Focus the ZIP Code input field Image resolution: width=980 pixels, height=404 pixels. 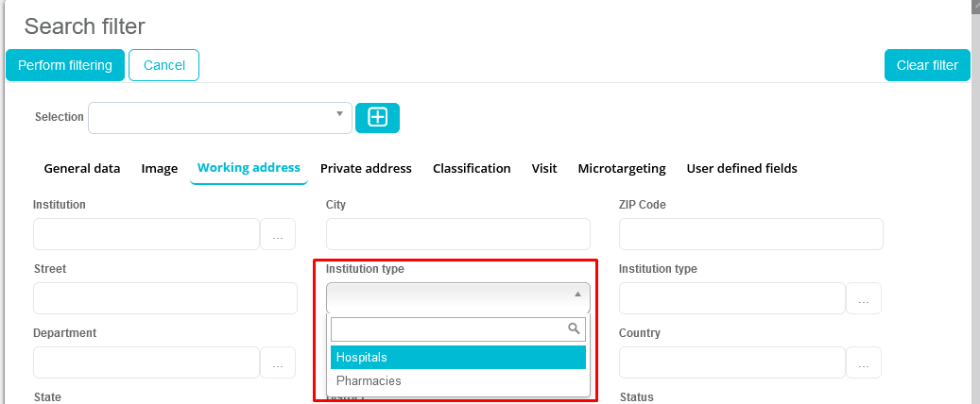point(751,235)
